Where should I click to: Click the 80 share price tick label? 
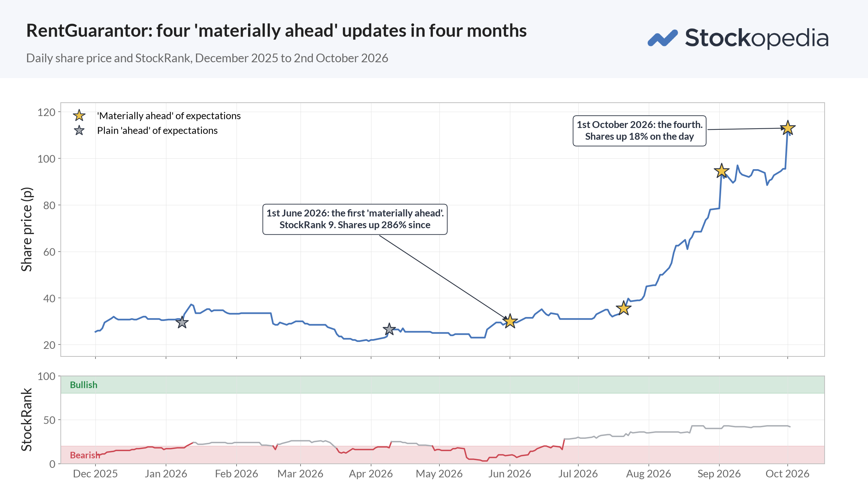(x=50, y=205)
